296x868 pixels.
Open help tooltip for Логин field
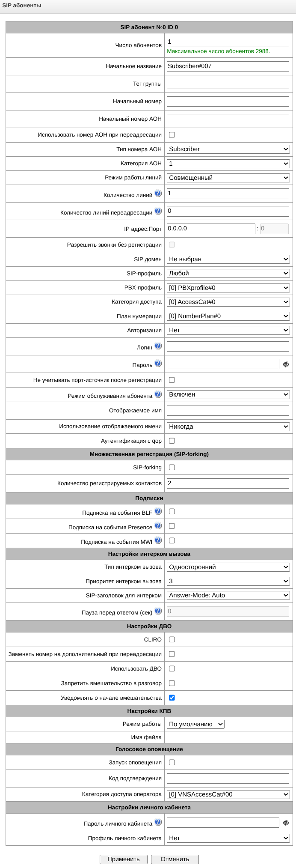[158, 346]
